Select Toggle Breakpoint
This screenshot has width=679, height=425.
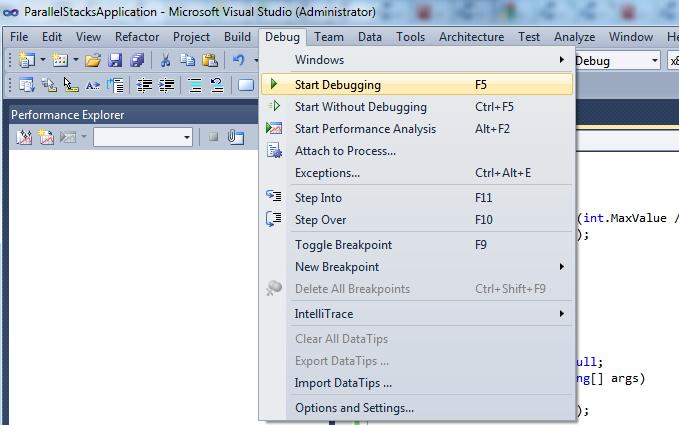[x=417, y=245]
